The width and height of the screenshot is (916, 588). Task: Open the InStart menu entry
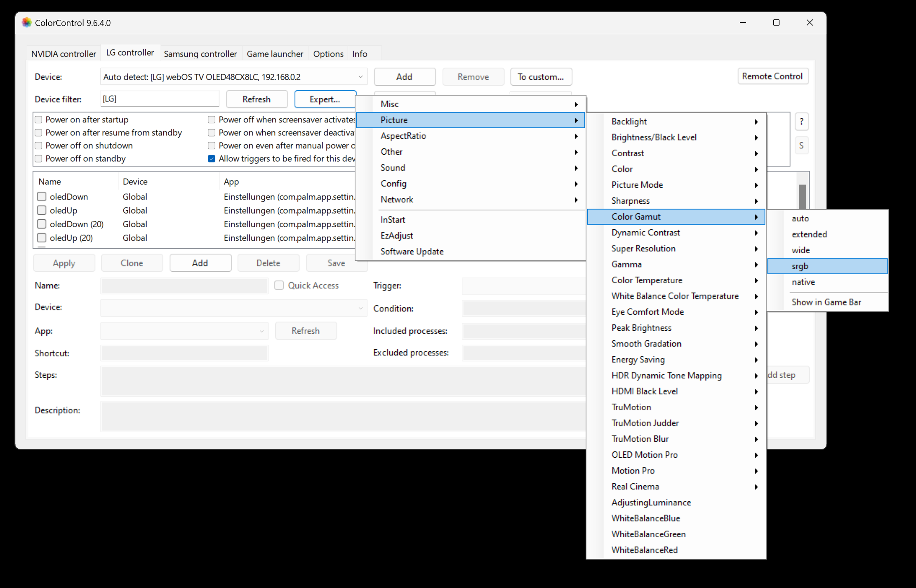click(470, 220)
